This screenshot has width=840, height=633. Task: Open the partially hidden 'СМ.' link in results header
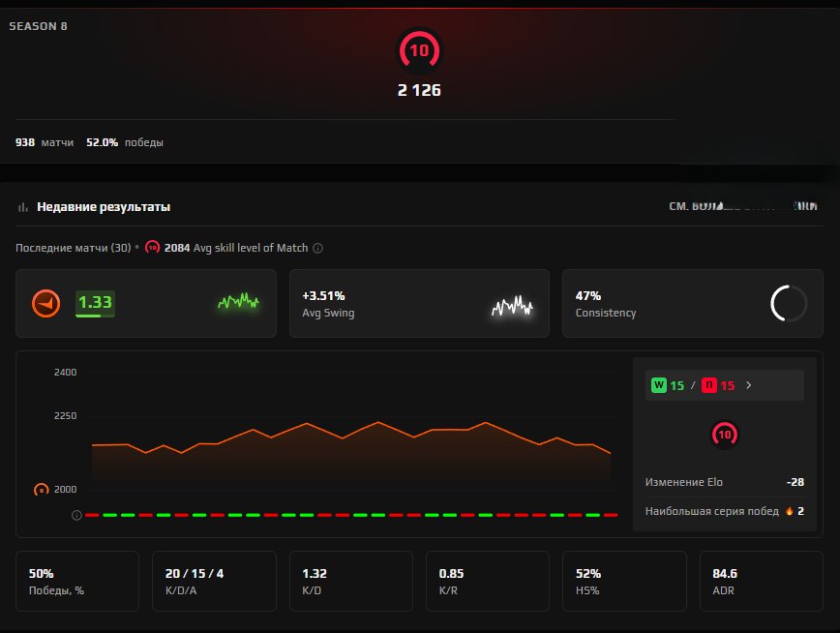click(743, 206)
